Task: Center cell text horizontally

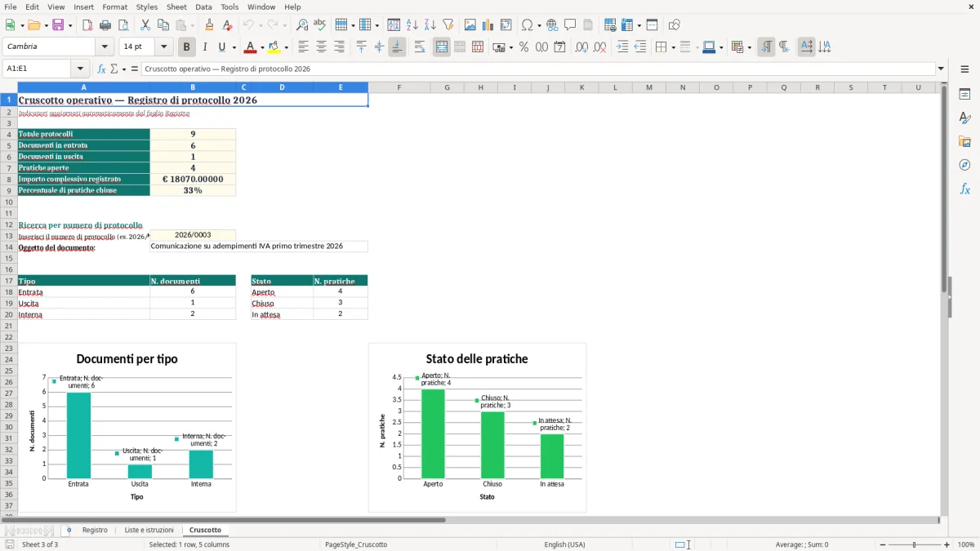Action: click(322, 47)
